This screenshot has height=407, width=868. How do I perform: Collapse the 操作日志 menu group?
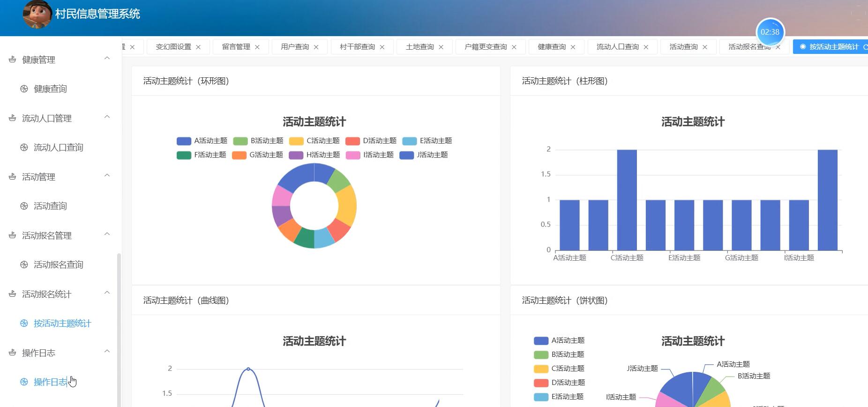(x=107, y=351)
